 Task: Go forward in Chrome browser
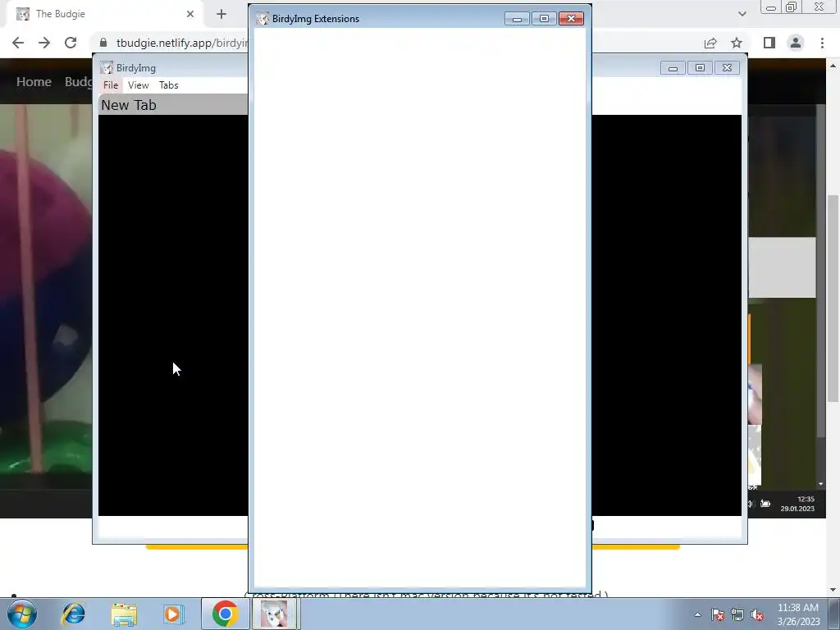[44, 43]
